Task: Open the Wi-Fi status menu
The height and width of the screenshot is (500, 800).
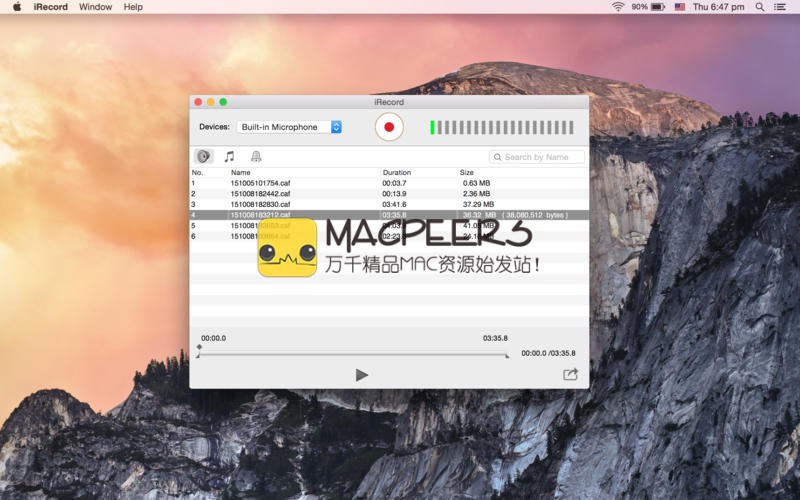Action: (x=618, y=7)
